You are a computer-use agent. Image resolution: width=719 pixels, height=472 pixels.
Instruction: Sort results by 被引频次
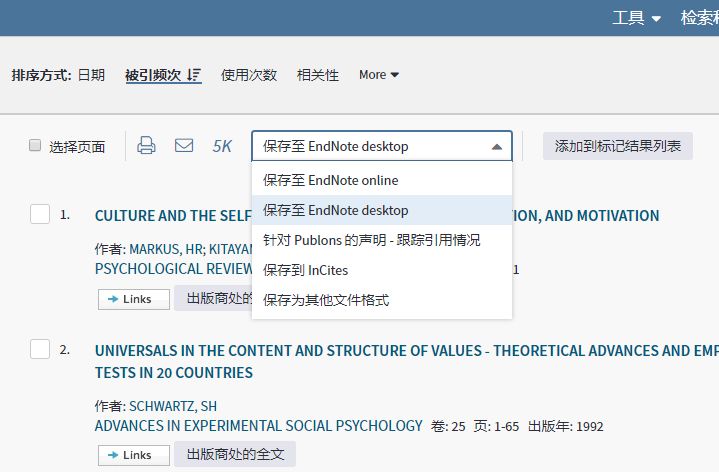click(x=153, y=75)
